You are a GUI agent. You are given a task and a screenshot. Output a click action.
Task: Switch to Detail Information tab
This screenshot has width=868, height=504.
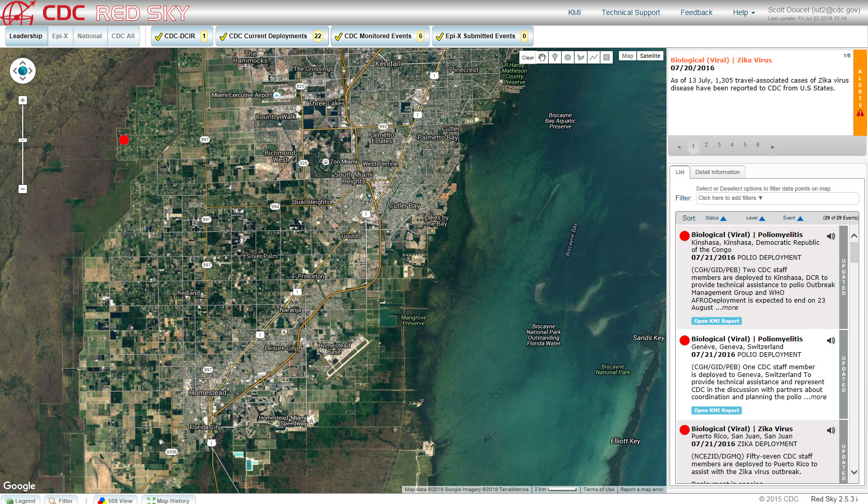coord(717,172)
